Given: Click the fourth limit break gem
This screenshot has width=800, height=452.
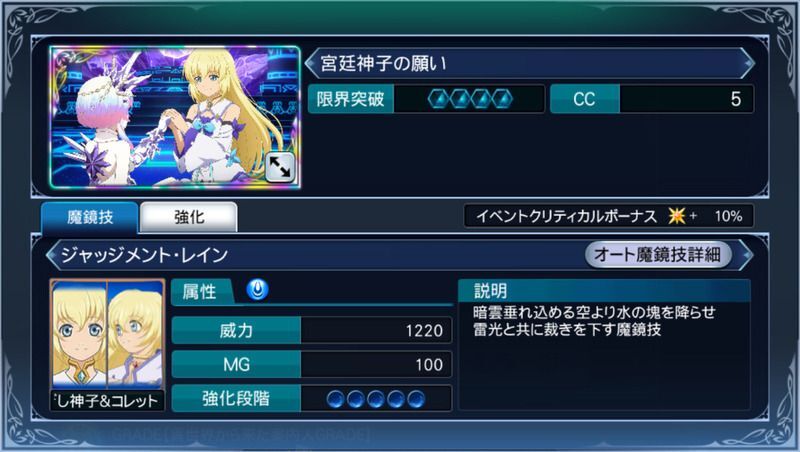Looking at the screenshot, I should click(503, 99).
